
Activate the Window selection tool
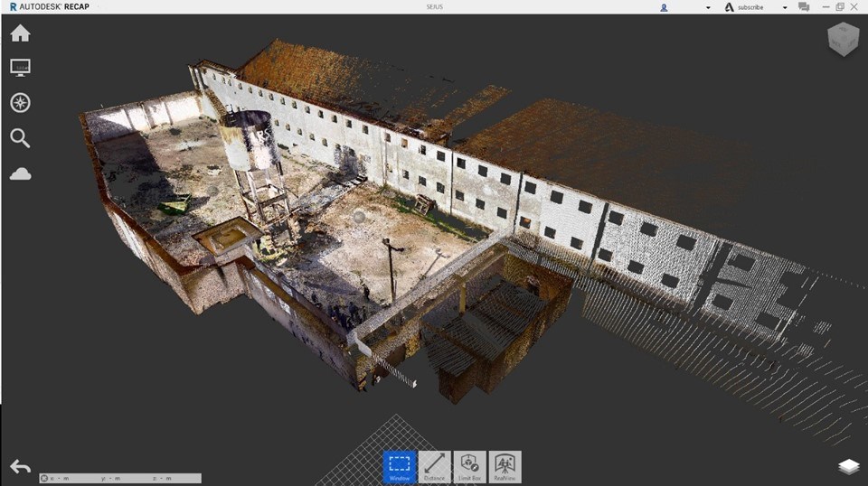click(x=399, y=466)
